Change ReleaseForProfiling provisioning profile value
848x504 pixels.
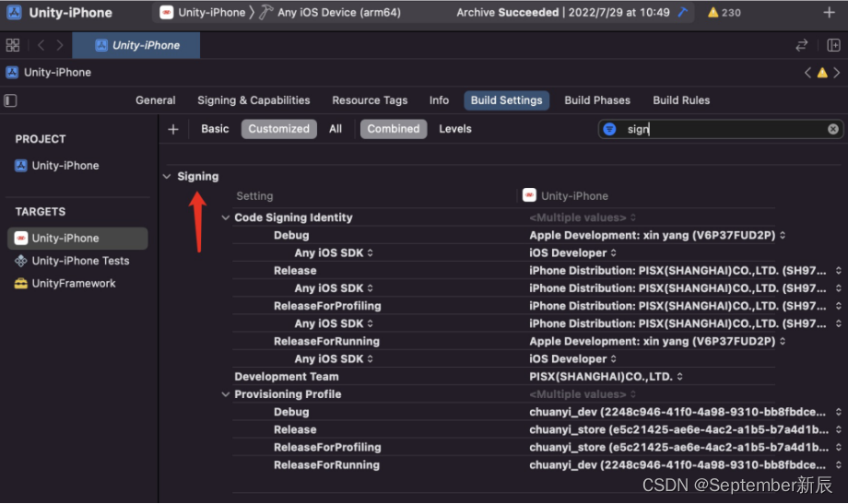coord(685,448)
